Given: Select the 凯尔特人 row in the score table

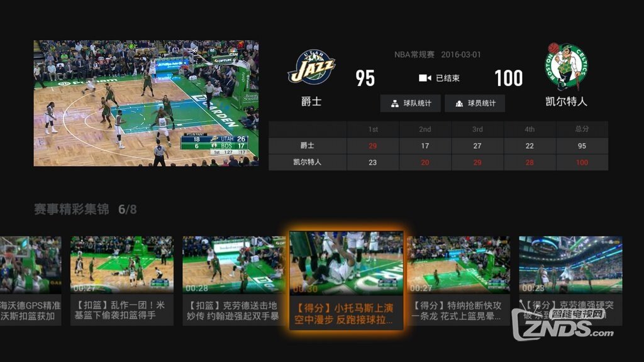Looking at the screenshot, I should coord(306,162).
